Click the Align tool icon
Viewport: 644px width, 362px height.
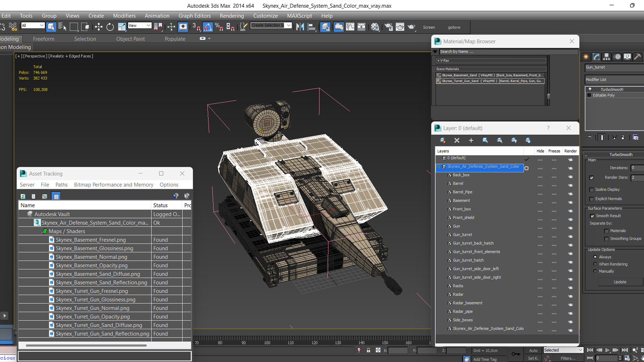pos(312,27)
